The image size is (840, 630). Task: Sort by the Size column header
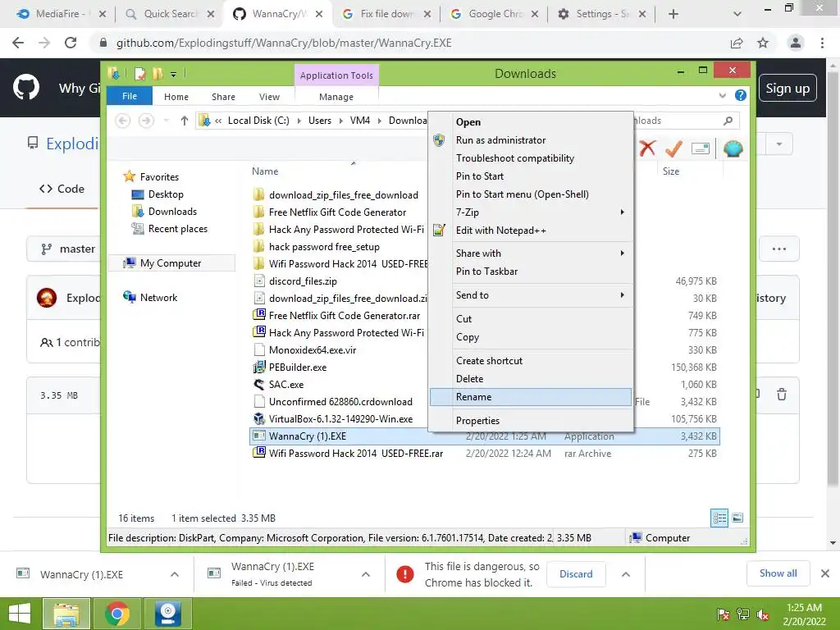click(671, 171)
